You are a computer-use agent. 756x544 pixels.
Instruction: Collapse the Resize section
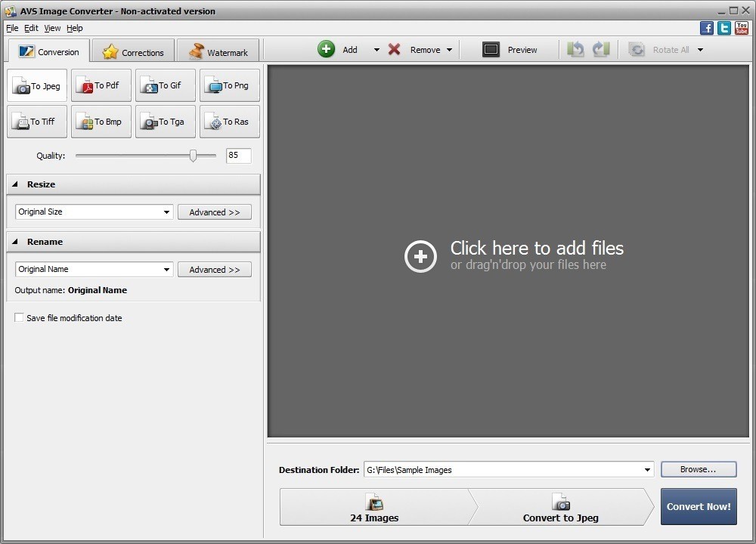point(15,184)
